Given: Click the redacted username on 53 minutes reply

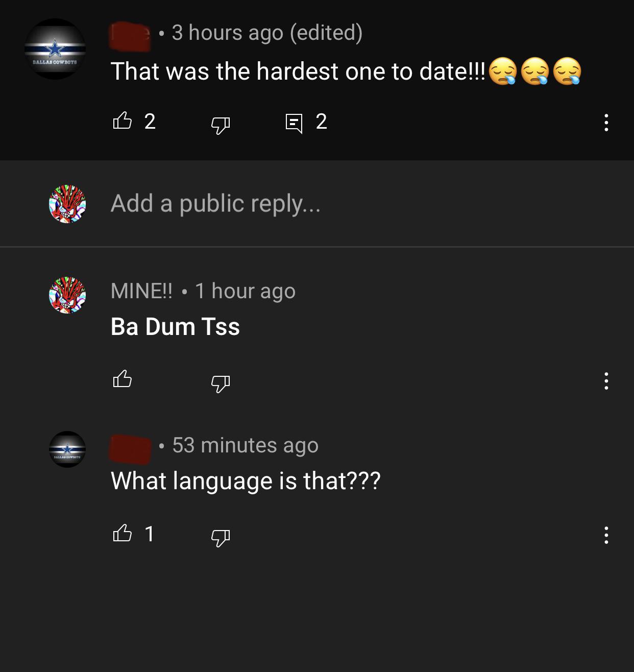Looking at the screenshot, I should pyautogui.click(x=131, y=449).
